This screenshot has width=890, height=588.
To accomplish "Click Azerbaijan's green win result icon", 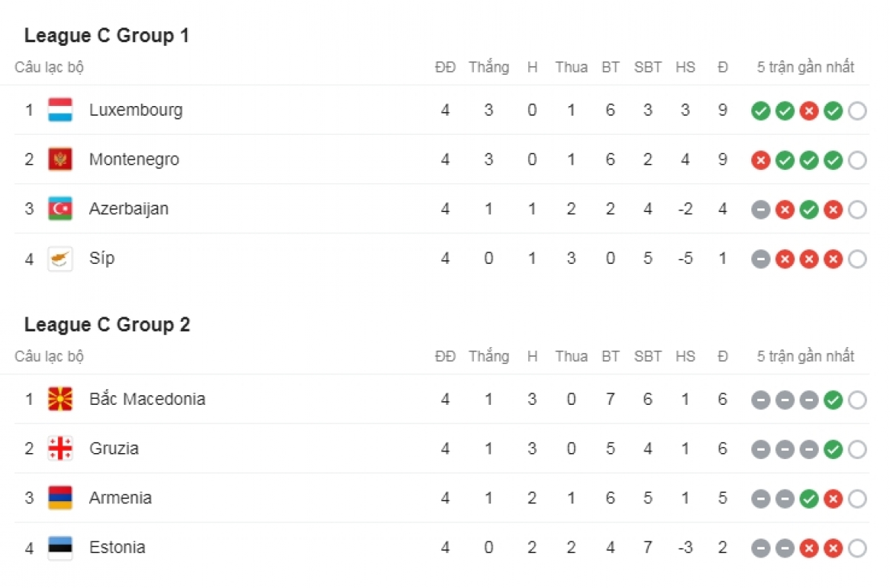I will 809,210.
